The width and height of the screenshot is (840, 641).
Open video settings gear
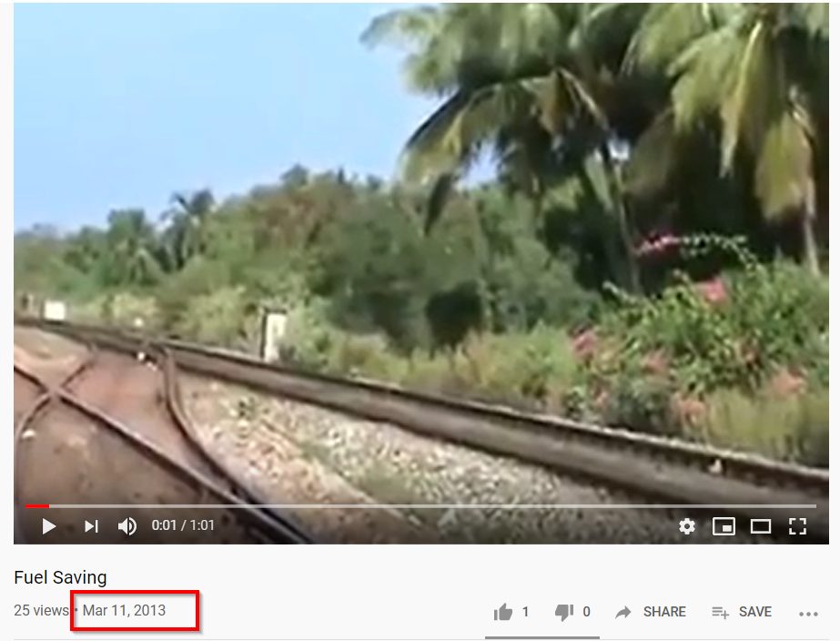pyautogui.click(x=687, y=525)
